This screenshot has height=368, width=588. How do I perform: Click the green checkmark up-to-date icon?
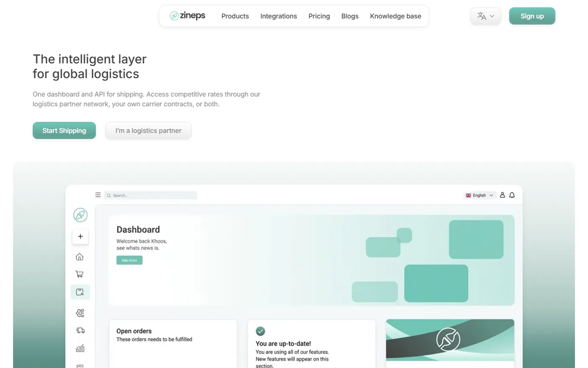coord(260,331)
